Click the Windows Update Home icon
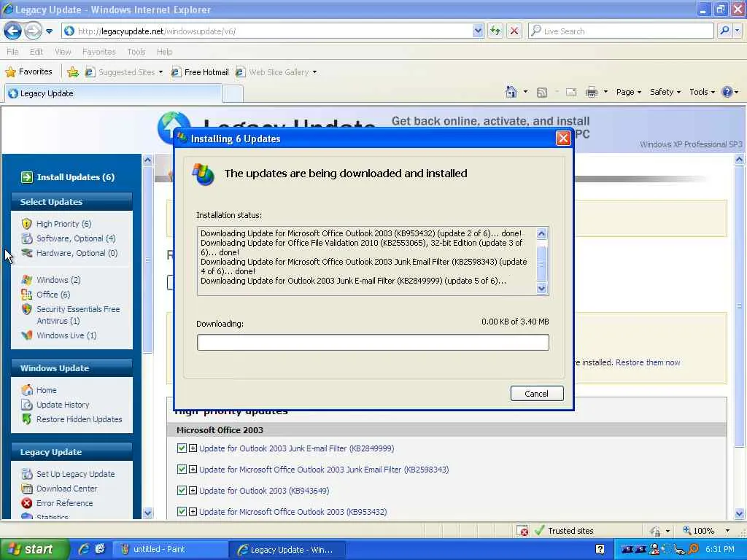Viewport: 747px width, 560px height. (x=27, y=390)
